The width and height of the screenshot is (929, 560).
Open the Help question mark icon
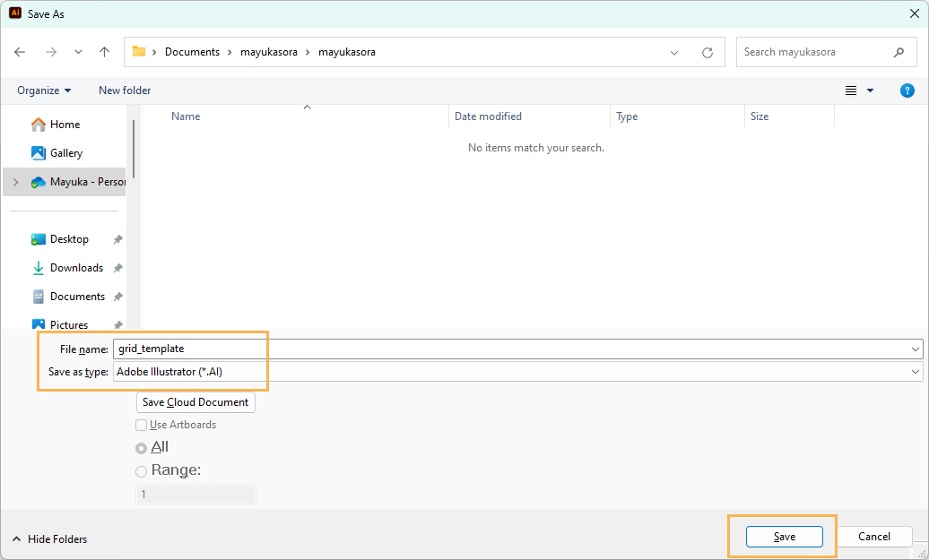907,90
